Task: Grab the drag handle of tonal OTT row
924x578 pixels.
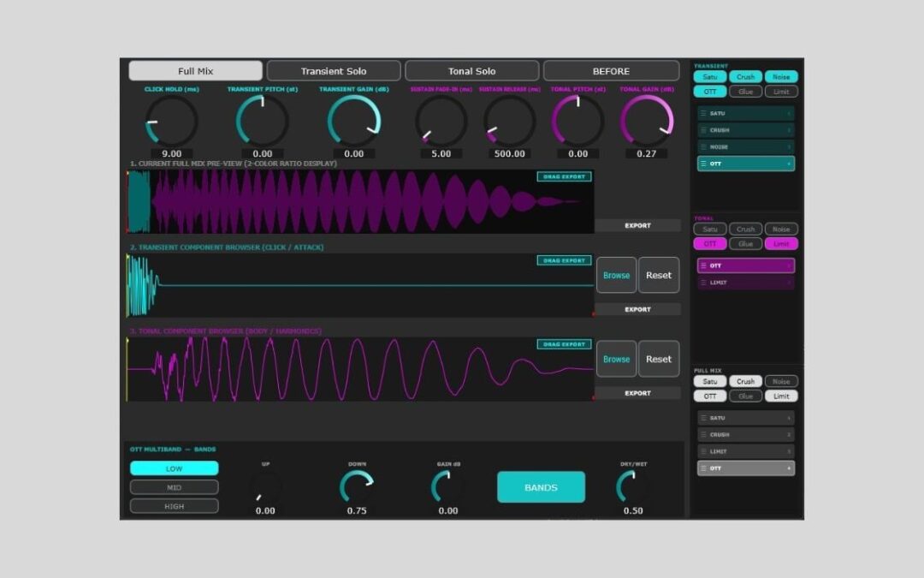Action: click(703, 265)
